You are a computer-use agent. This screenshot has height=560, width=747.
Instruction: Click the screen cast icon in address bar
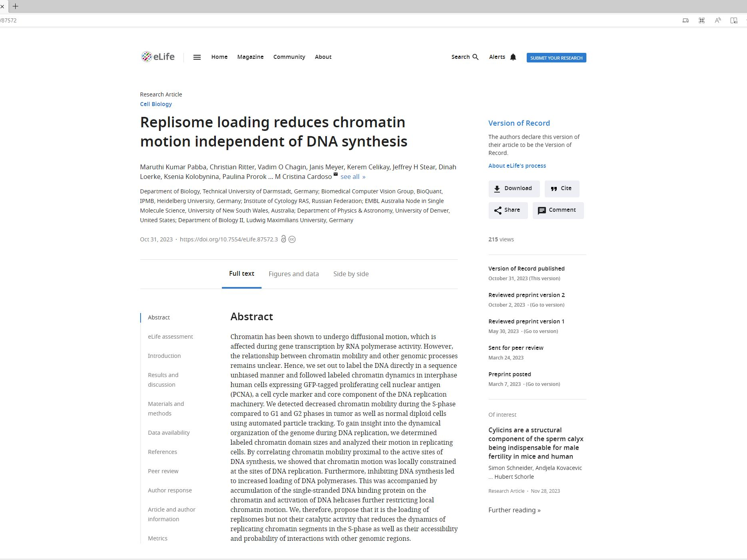coord(686,20)
